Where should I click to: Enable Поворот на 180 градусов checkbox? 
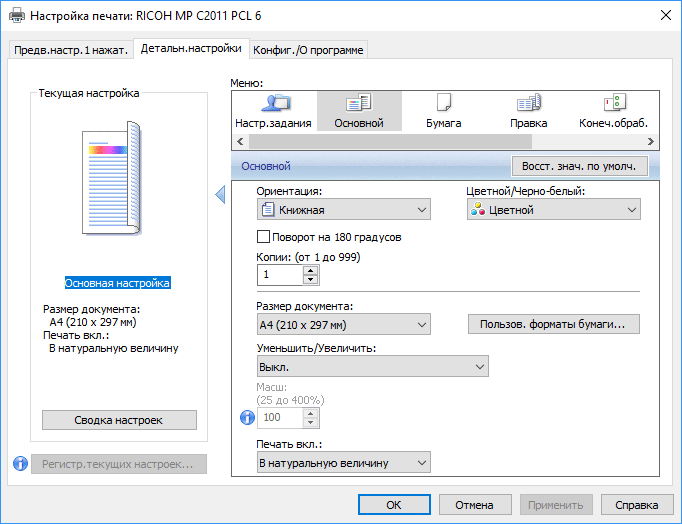pos(263,237)
